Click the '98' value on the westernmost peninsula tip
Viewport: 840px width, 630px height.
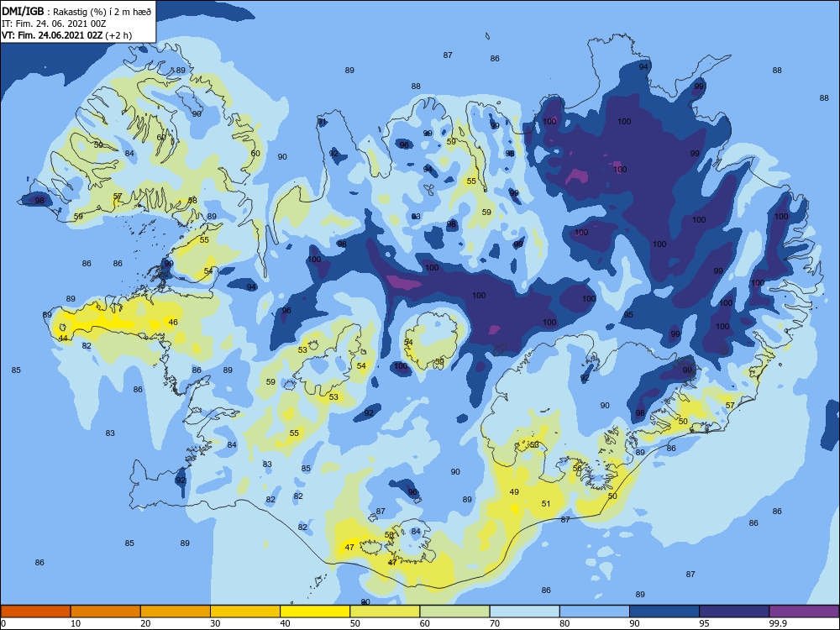pos(39,201)
